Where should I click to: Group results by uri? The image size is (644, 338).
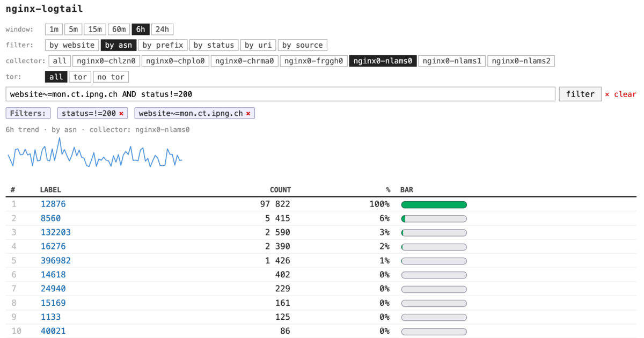click(x=258, y=45)
